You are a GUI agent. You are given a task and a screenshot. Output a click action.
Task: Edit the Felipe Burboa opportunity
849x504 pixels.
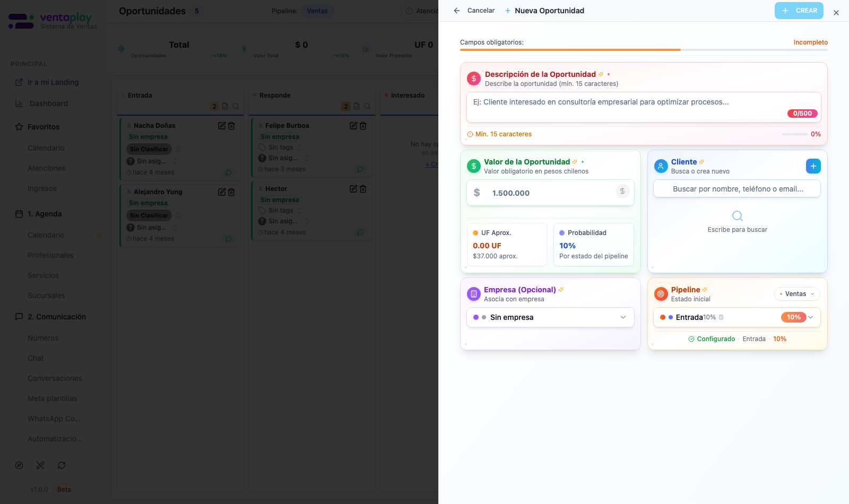click(x=353, y=126)
